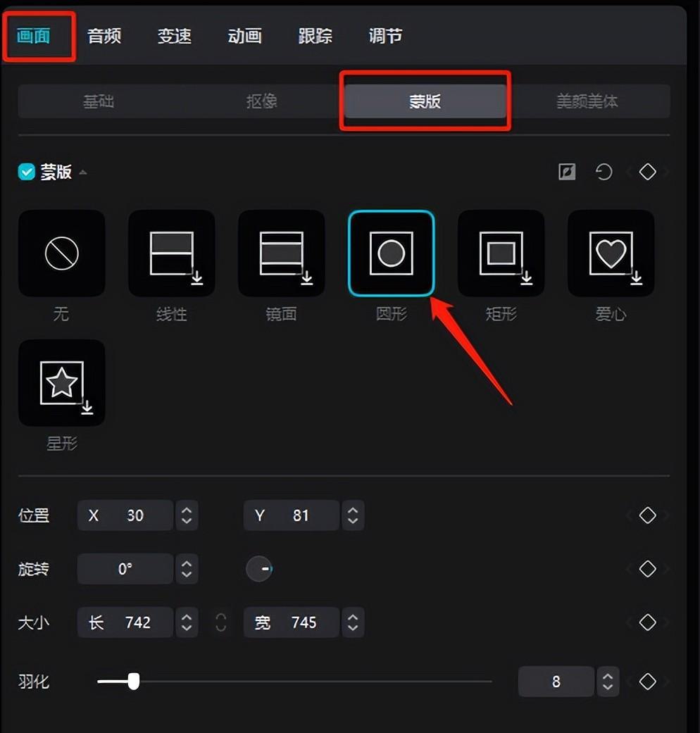Click the position X input field

pos(125,515)
